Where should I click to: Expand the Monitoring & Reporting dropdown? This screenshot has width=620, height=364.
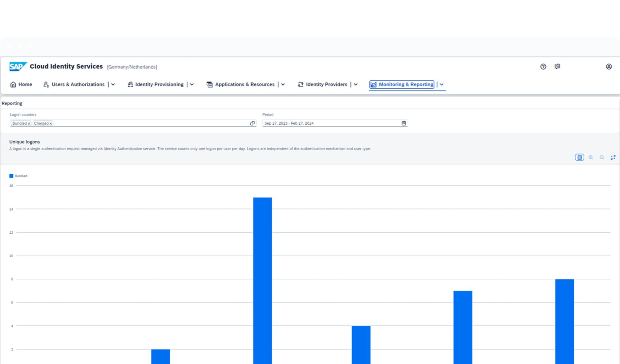click(x=441, y=84)
